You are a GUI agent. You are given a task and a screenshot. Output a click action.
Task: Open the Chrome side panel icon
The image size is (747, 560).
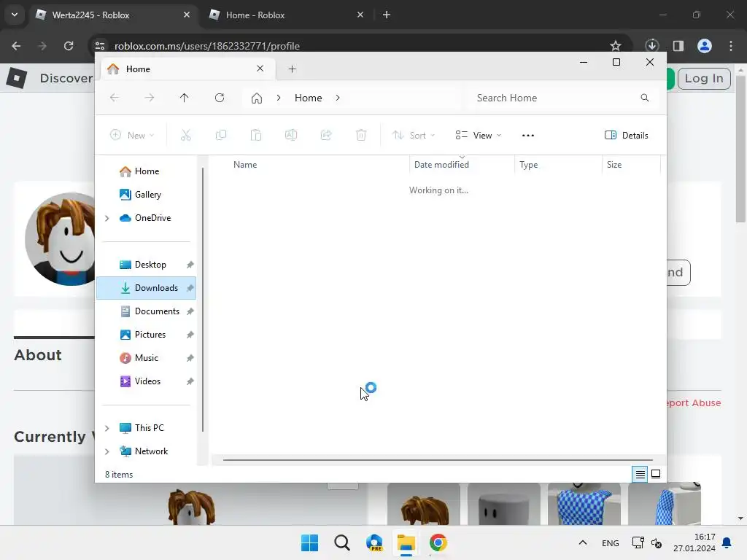point(678,46)
